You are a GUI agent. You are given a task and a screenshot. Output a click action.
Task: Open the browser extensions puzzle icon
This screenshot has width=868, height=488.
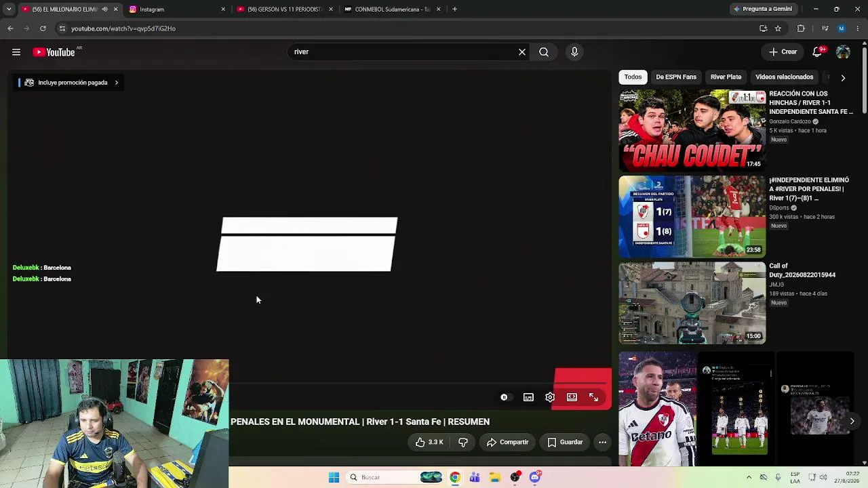801,28
